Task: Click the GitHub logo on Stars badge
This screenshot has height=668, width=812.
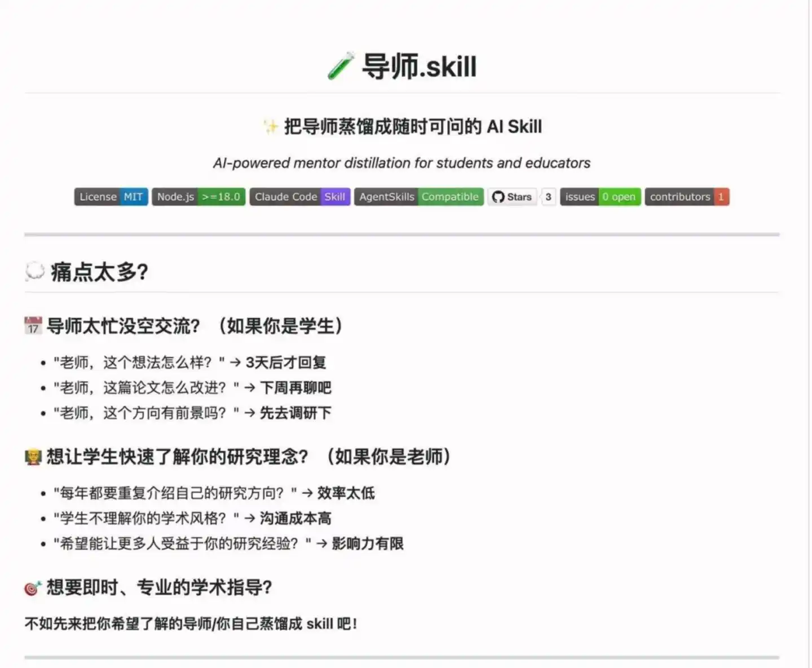Action: 498,197
